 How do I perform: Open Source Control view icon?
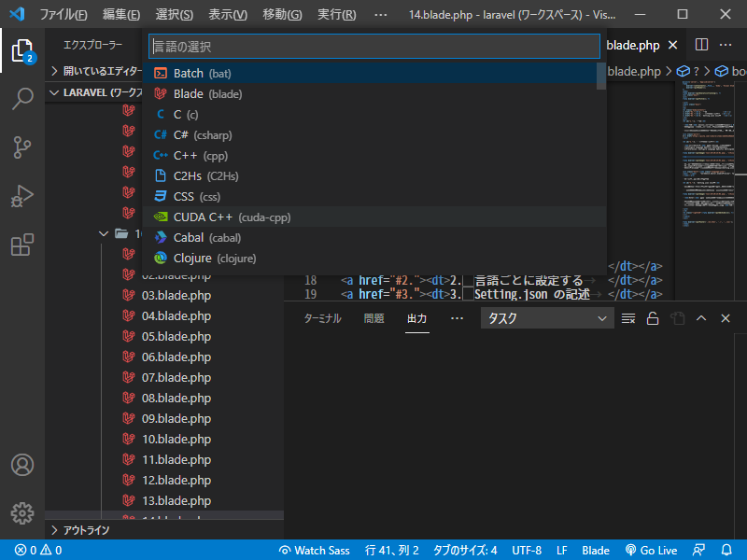(22, 147)
